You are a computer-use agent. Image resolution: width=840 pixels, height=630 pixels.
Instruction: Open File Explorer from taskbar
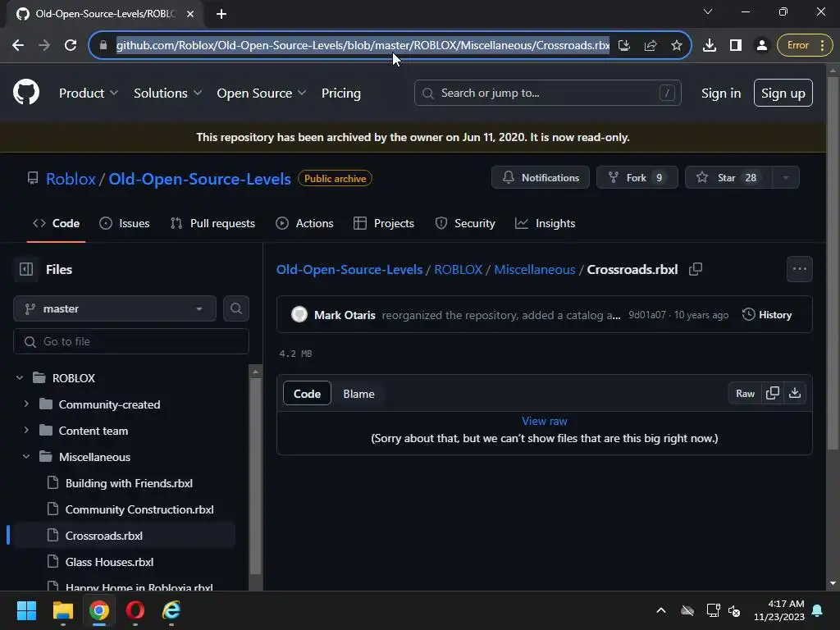point(62,610)
